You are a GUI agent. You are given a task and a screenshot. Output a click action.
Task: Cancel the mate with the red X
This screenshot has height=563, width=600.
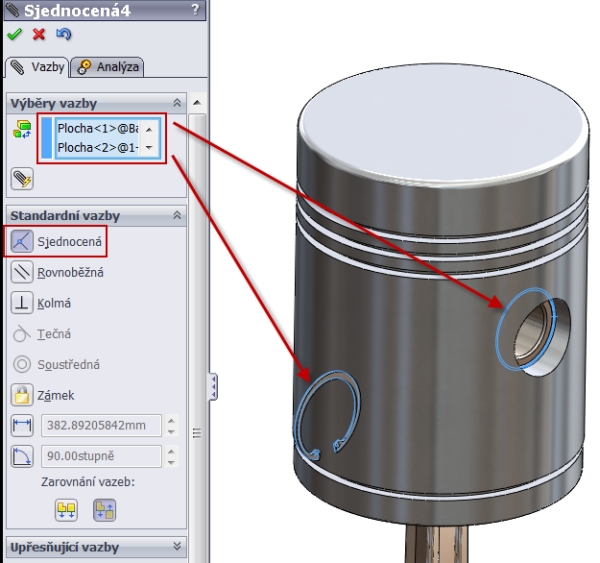pos(39,34)
